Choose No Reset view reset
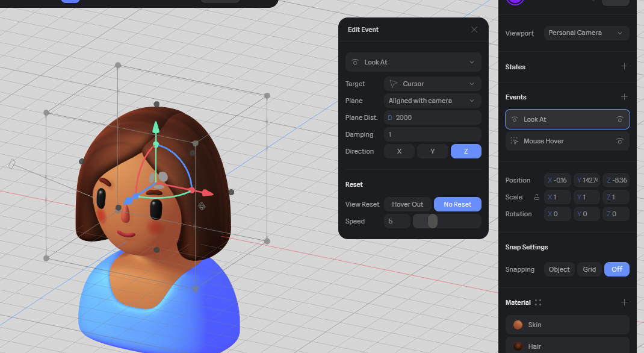The image size is (644, 353). click(x=457, y=204)
